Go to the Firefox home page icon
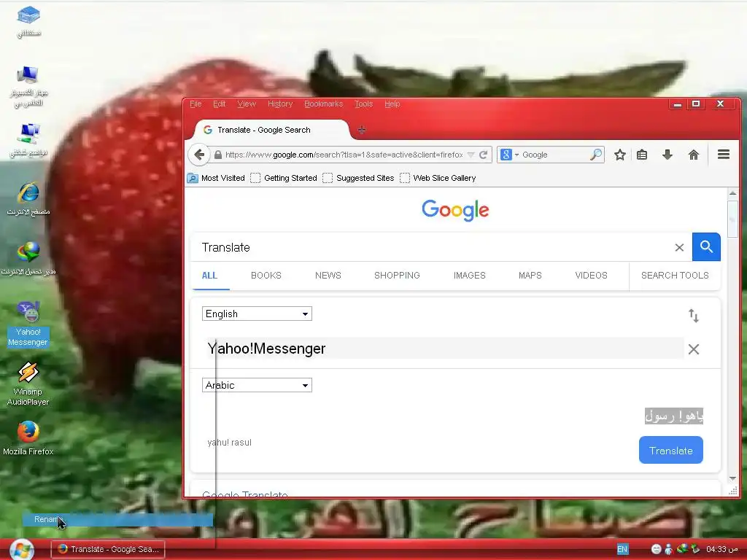Screen dimensions: 747x560 pyautogui.click(x=694, y=155)
